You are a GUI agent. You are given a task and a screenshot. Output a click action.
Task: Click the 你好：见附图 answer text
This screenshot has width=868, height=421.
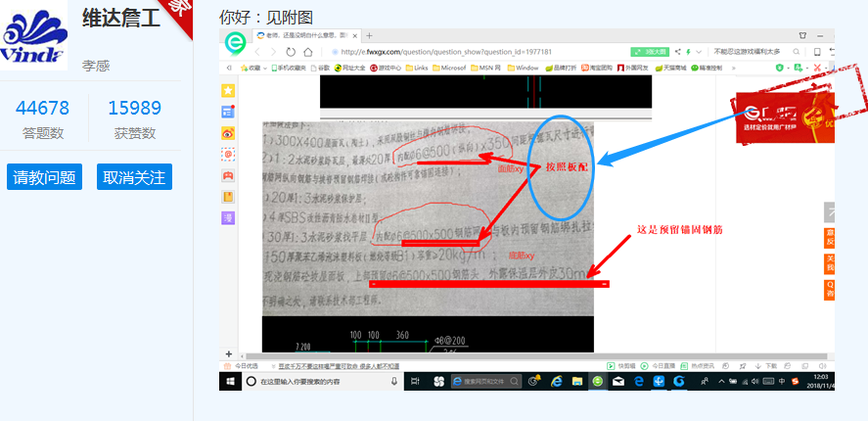coord(266,18)
